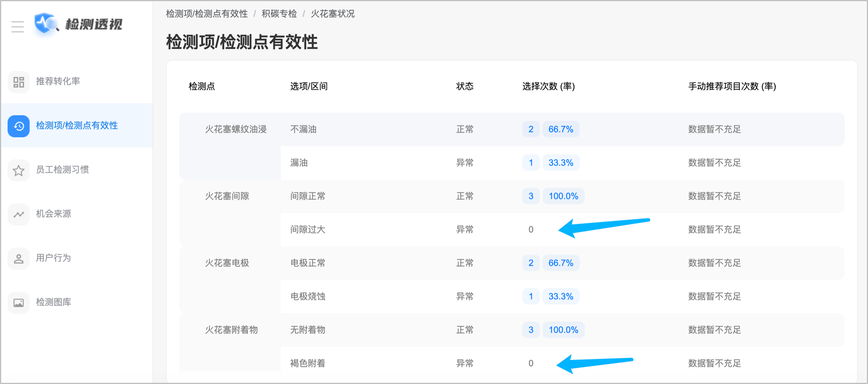Click the 检测项/检测点有效性 history icon

18,126
